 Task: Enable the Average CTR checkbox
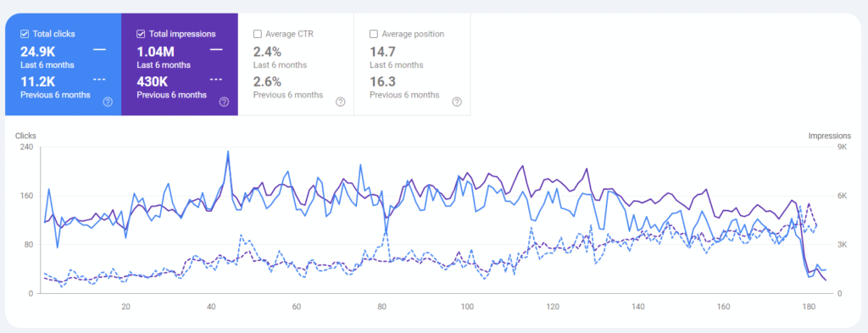[258, 34]
